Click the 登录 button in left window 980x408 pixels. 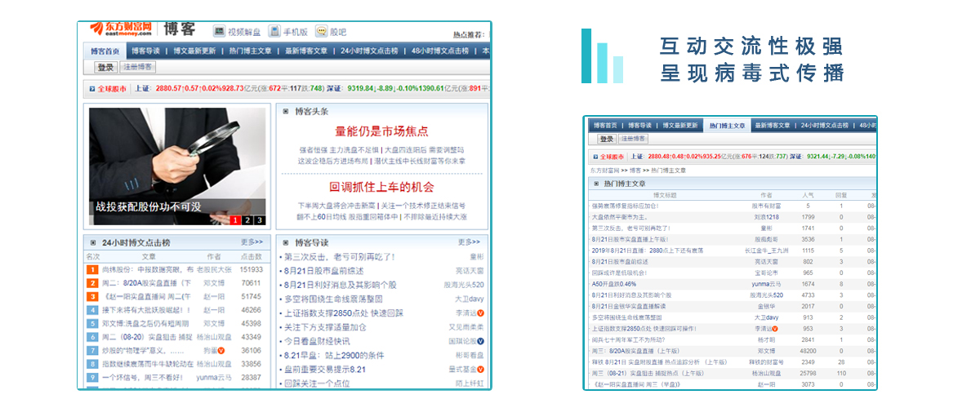(x=105, y=68)
